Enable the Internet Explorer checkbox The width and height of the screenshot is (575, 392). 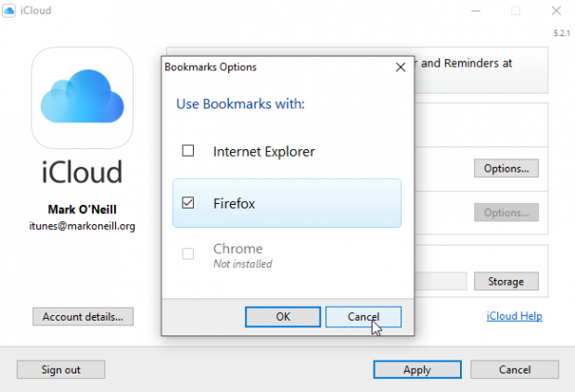tap(188, 150)
